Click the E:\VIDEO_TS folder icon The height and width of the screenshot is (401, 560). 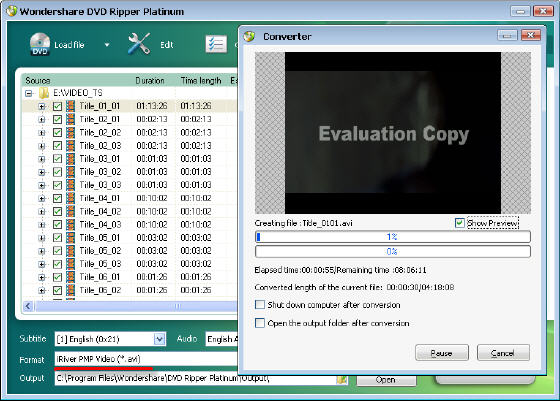point(44,93)
